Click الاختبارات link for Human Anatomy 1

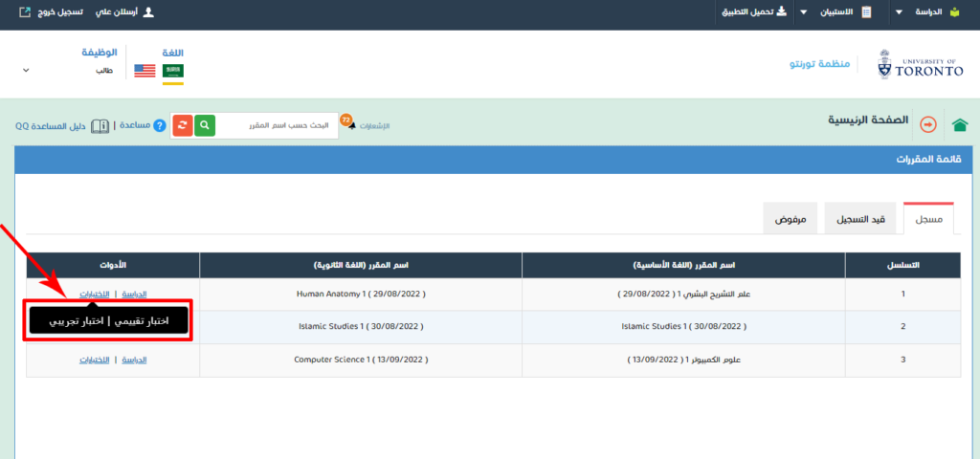click(x=94, y=294)
